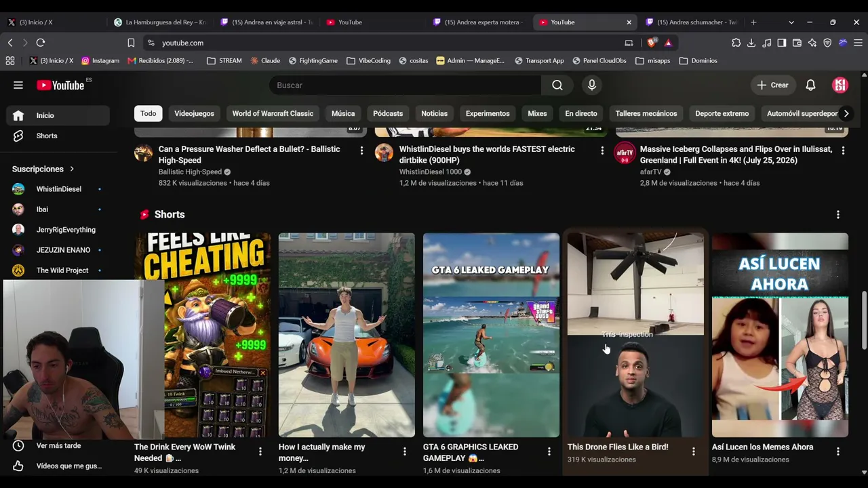Reload the page

(41, 43)
